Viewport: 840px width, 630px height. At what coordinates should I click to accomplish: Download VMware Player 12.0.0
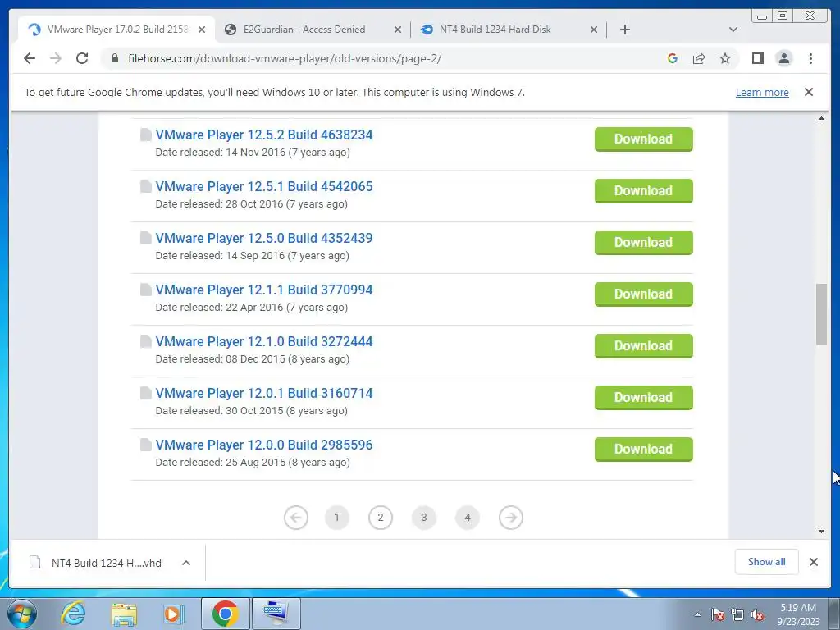[643, 450]
